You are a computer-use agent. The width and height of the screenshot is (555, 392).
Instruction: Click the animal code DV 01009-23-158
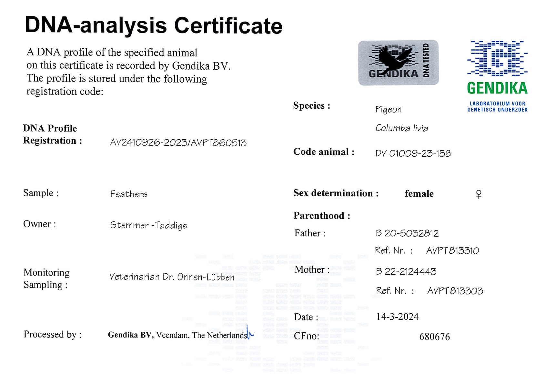tap(413, 153)
